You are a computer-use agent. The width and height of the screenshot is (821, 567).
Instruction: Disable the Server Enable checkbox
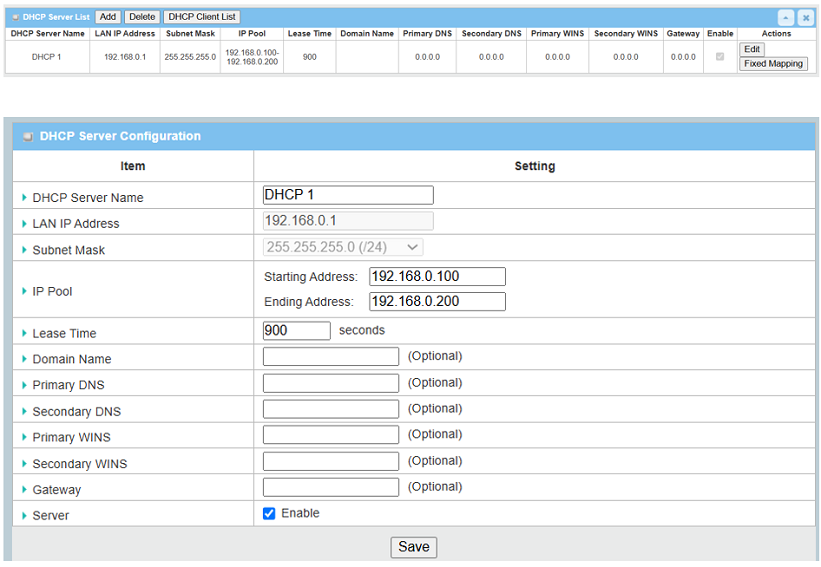pyautogui.click(x=269, y=514)
